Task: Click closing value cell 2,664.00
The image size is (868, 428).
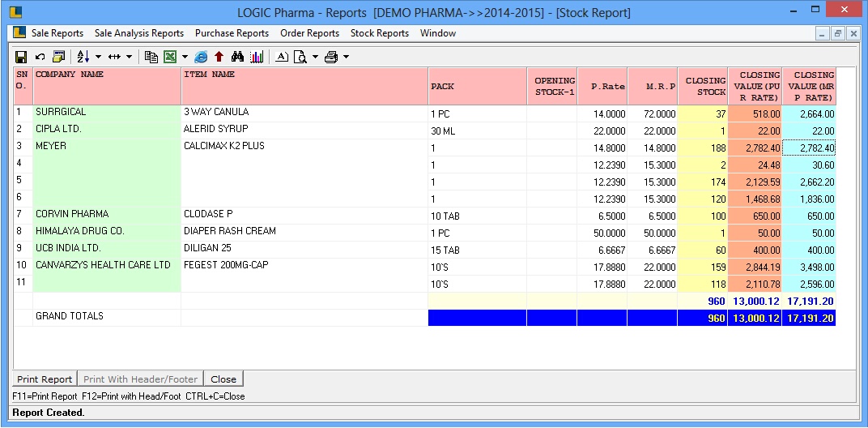Action: (809, 114)
